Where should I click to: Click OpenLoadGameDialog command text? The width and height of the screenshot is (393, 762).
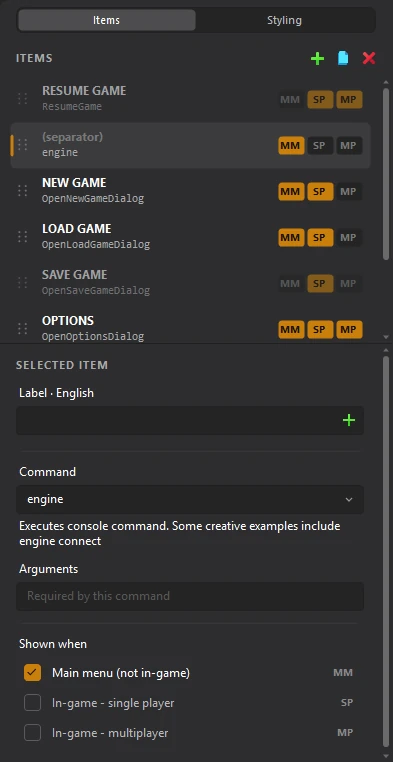[x=96, y=245]
